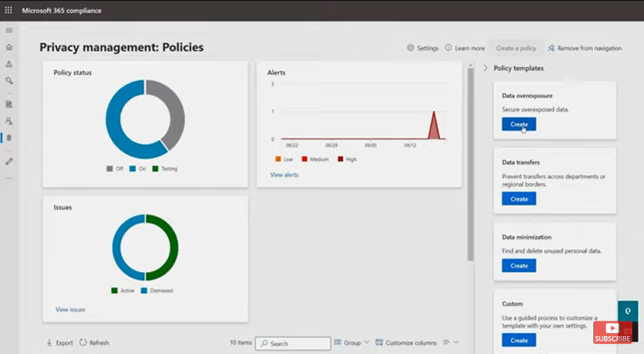Screen dimensions: 644x354
Task: Open the search magnifier icon in sidebar
Action: pos(9,80)
